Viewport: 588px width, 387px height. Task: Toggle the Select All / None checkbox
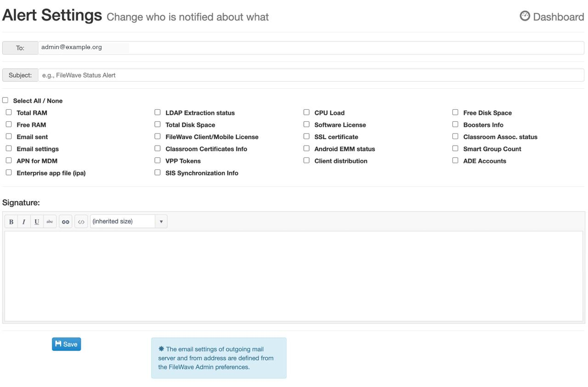(6, 100)
